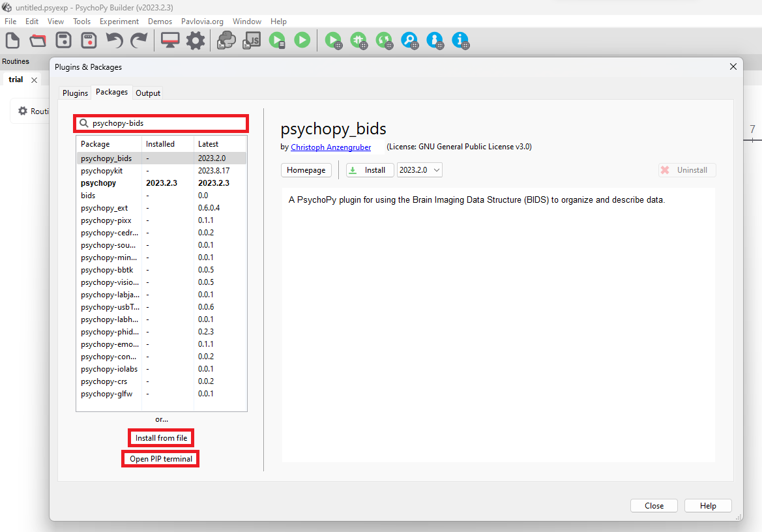The height and width of the screenshot is (532, 762).
Task: Click the Uninstall button
Action: pos(687,170)
